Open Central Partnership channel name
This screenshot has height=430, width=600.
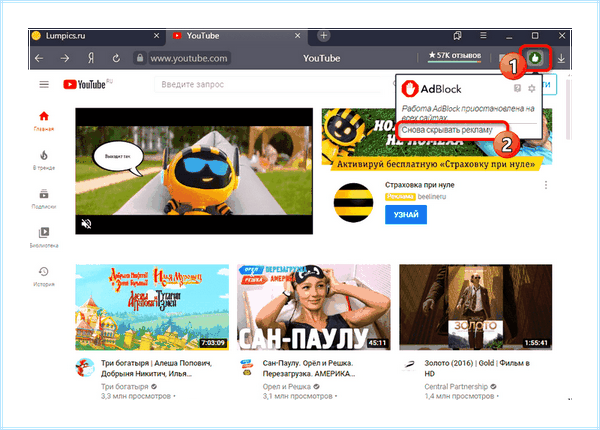456,386
